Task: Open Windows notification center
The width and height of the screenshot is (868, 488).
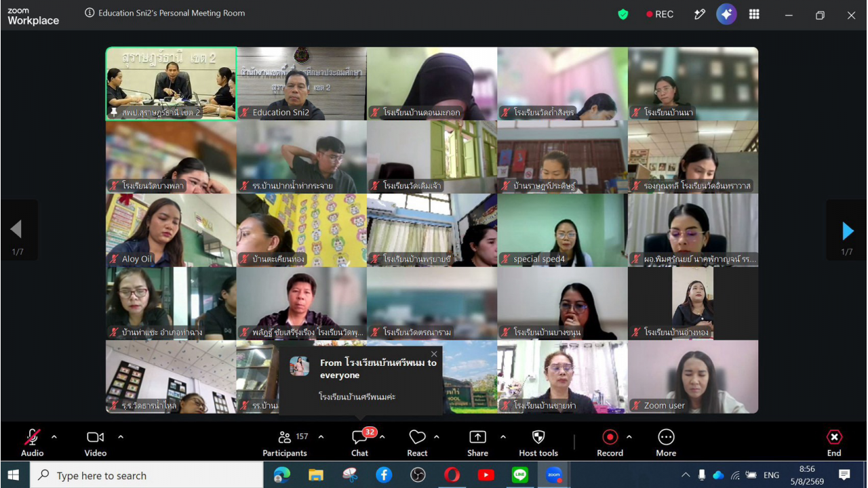Action: (x=844, y=475)
